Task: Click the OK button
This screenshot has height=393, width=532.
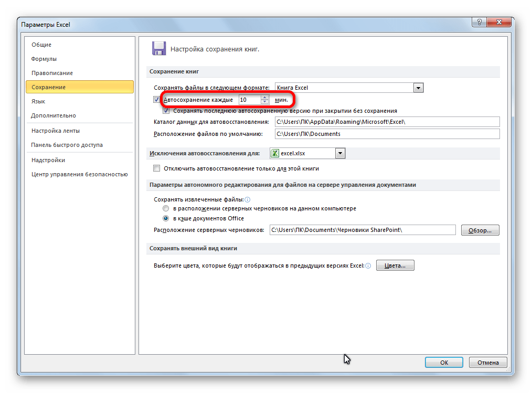Action: (x=444, y=363)
